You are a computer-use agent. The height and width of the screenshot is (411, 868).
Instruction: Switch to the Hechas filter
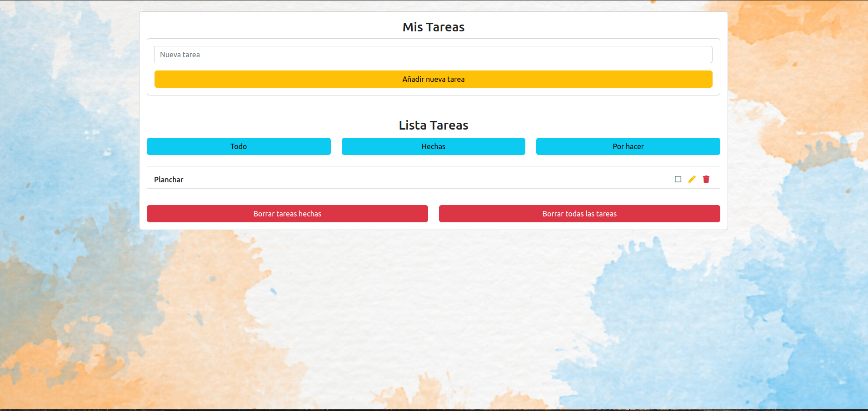click(433, 146)
